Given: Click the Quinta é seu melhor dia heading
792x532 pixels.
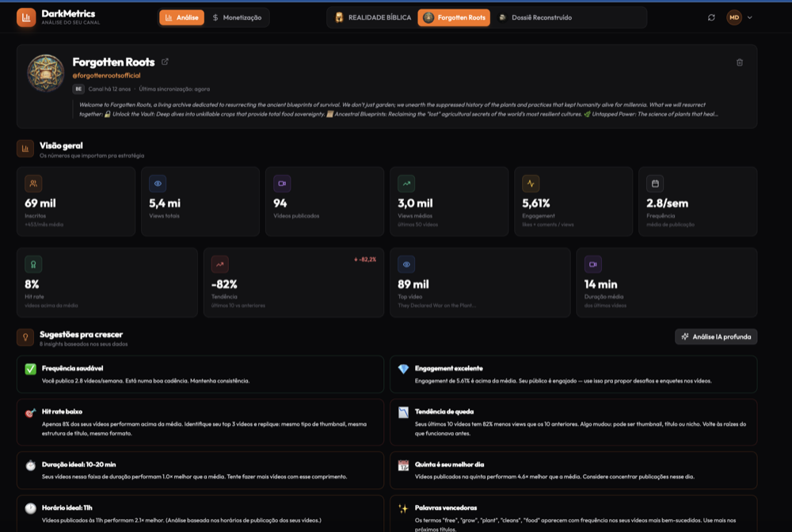Looking at the screenshot, I should pos(449,465).
